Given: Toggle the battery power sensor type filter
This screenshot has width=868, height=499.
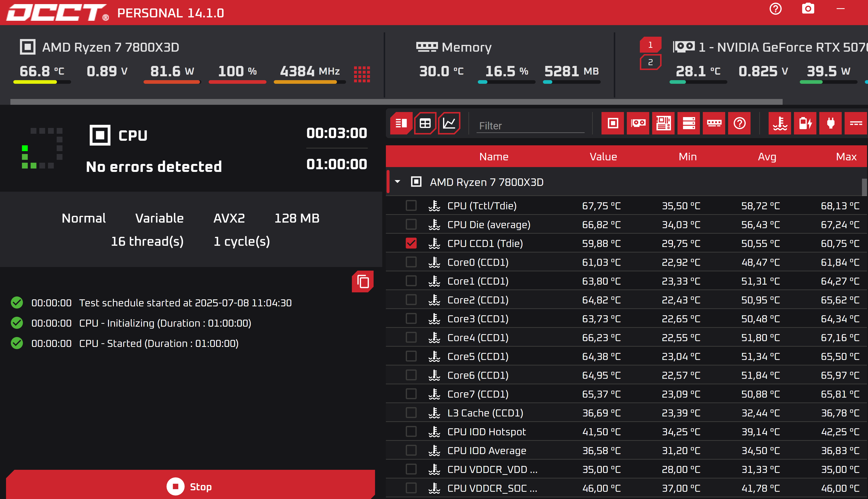Looking at the screenshot, I should tap(805, 123).
